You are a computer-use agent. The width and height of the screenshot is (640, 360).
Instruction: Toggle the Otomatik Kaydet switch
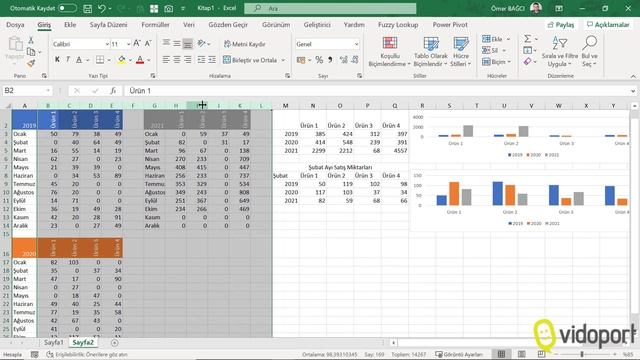coord(67,8)
